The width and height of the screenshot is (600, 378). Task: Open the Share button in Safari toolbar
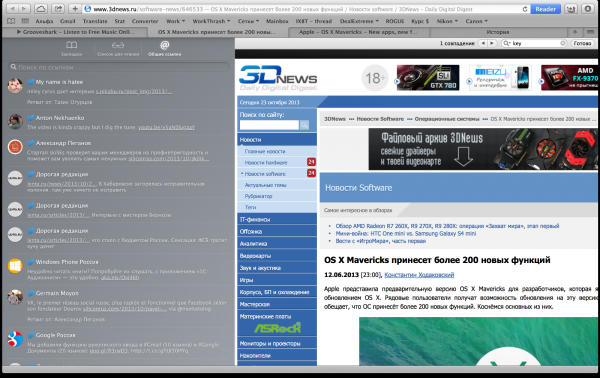click(58, 8)
